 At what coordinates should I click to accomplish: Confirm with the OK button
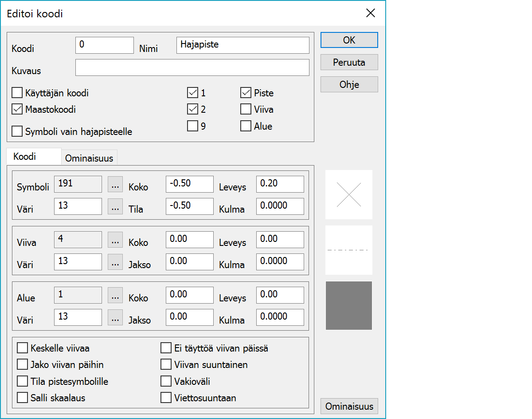[349, 40]
